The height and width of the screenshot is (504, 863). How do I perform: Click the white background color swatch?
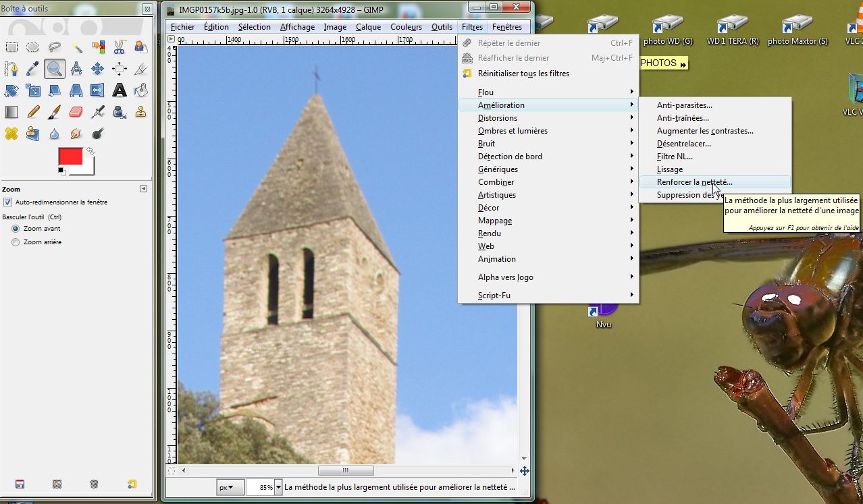click(x=89, y=169)
